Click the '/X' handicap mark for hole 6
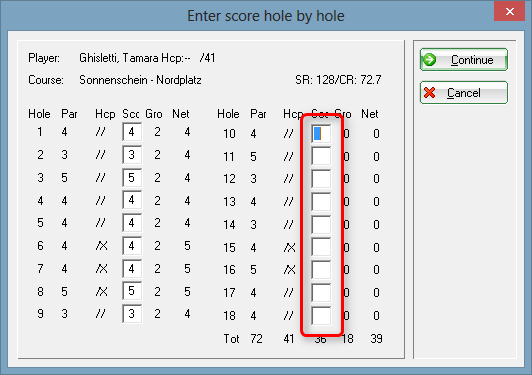 101,246
